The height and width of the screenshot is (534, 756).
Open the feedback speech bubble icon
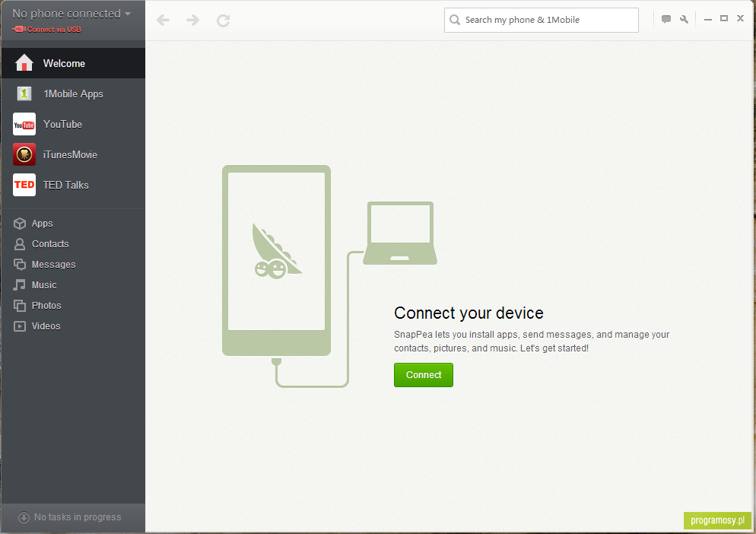coord(665,19)
